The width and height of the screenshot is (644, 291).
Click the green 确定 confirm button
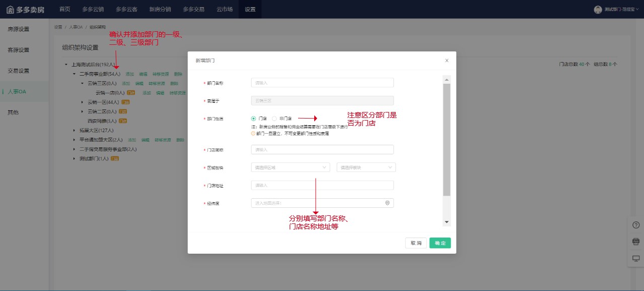coord(439,243)
